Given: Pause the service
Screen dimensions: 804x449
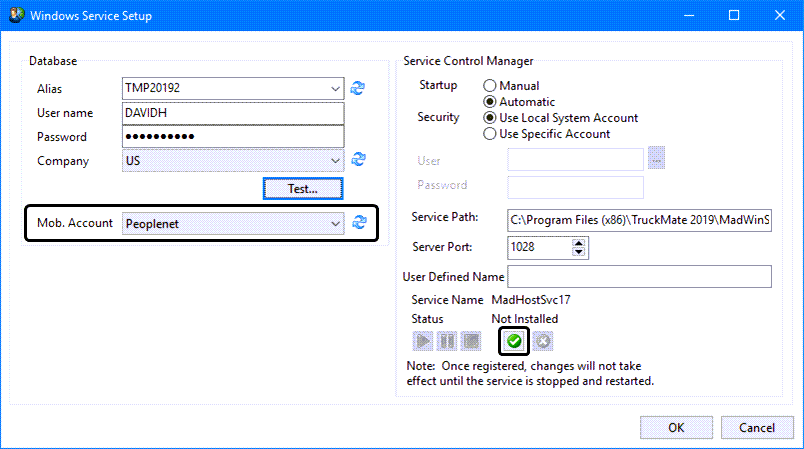Looking at the screenshot, I should (x=447, y=341).
